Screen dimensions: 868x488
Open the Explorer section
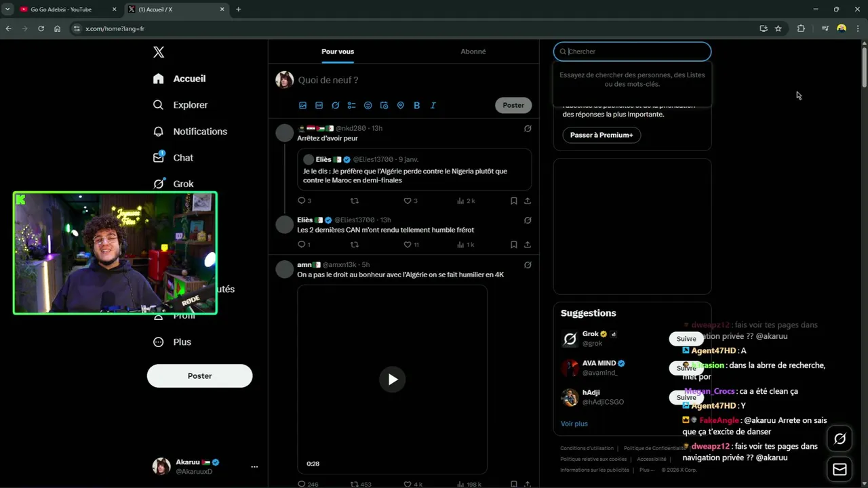(x=180, y=105)
